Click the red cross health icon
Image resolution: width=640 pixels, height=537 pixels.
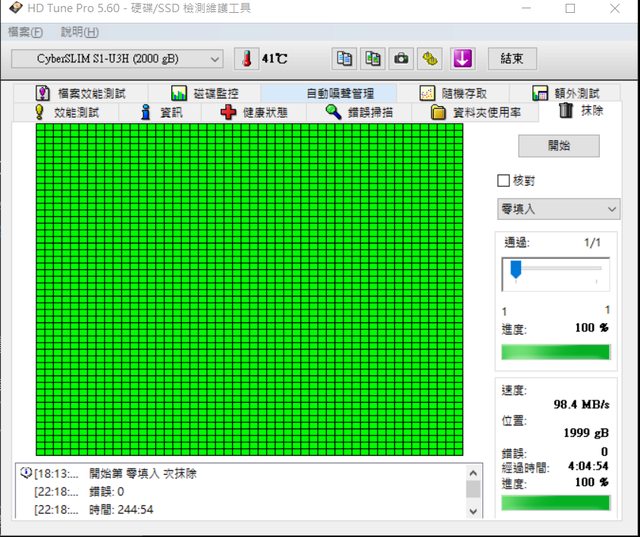229,112
